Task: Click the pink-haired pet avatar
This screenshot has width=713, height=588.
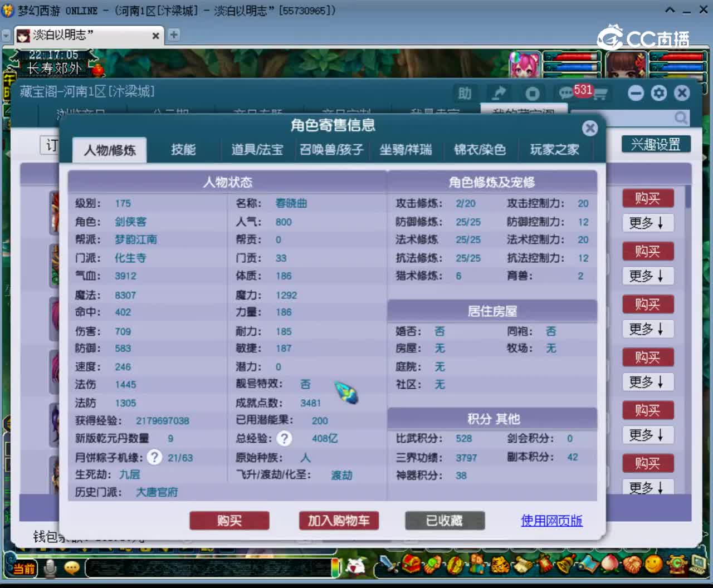Action: click(525, 65)
